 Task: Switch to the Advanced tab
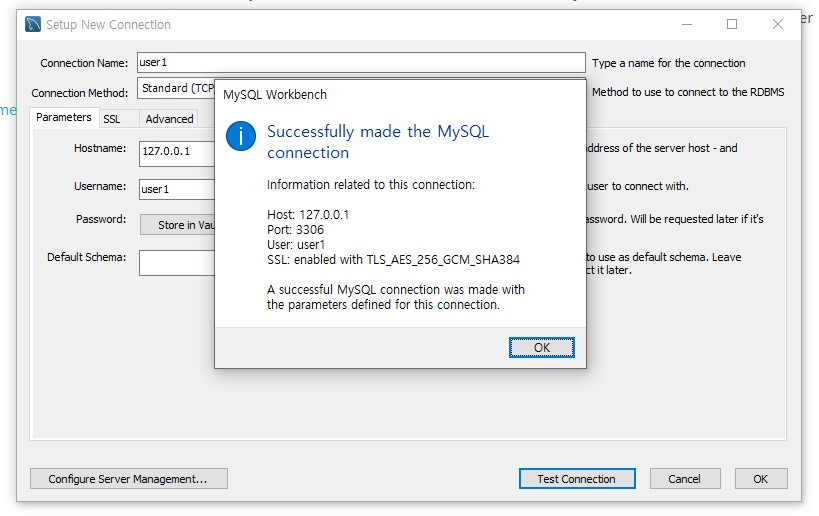pos(169,119)
